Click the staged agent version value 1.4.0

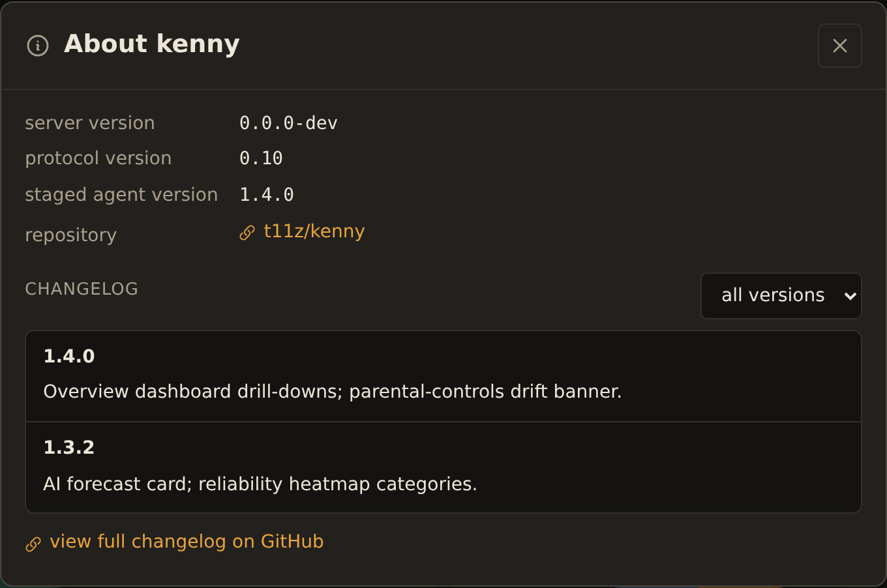[267, 195]
